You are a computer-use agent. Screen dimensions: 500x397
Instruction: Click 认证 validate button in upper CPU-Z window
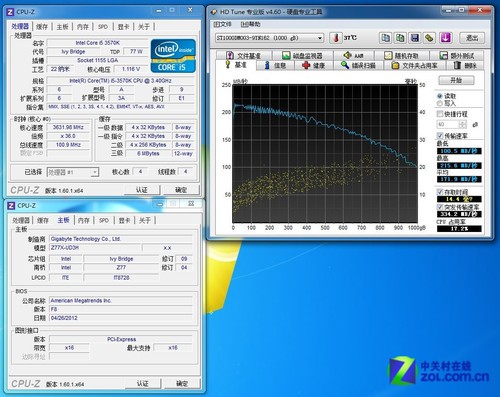pos(142,190)
